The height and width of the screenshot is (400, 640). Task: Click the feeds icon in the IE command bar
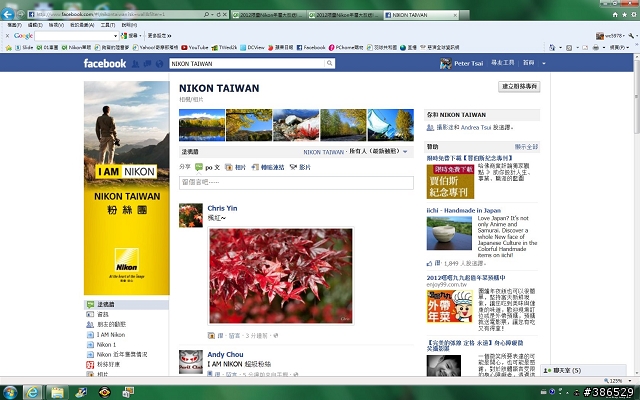(x=569, y=47)
